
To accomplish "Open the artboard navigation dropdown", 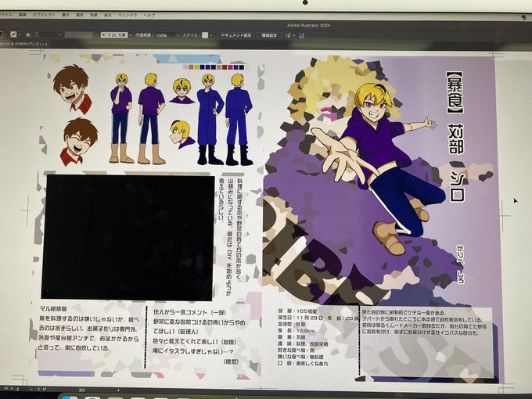I will click(31, 389).
